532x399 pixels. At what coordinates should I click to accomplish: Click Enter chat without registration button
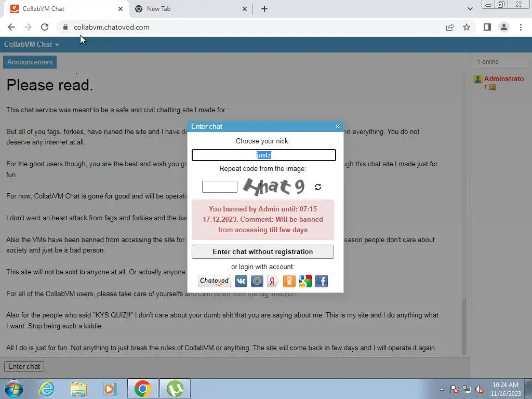[262, 252]
